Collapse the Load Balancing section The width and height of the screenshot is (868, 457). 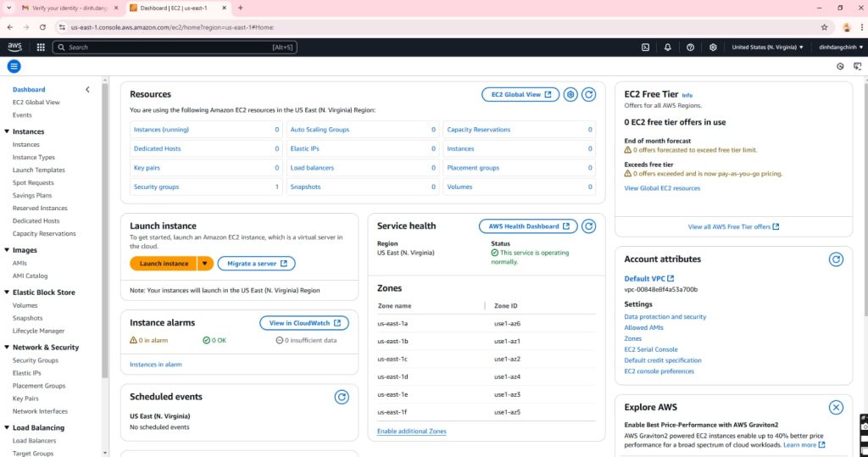click(7, 427)
